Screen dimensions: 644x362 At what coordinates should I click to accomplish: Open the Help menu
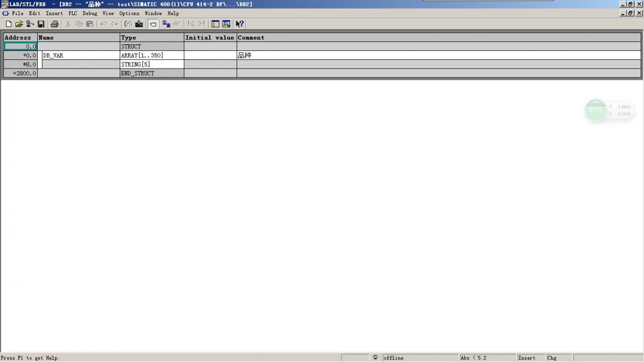pos(173,14)
